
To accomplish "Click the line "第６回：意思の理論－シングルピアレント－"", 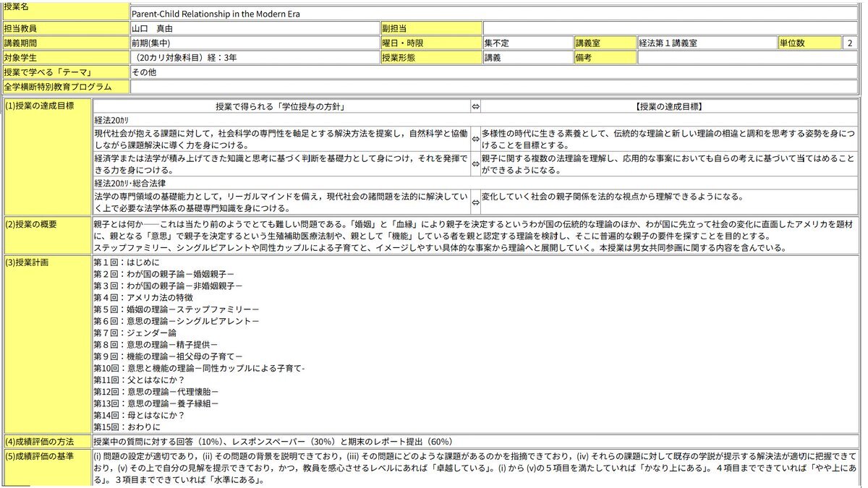I will [x=176, y=321].
